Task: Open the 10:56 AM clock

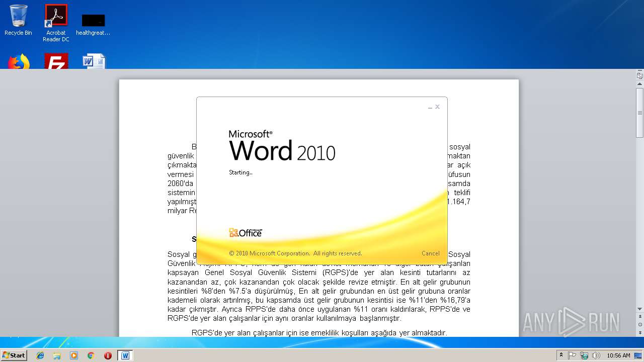Action: [x=618, y=355]
